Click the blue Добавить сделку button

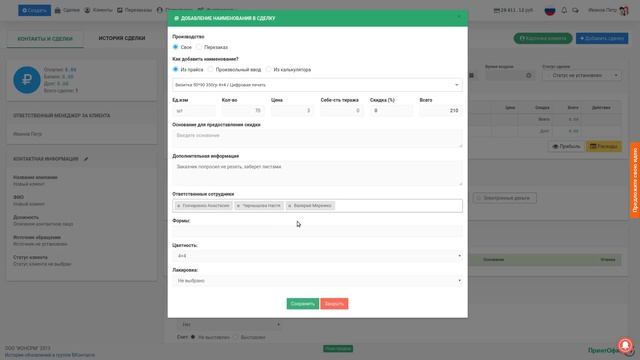coord(602,38)
